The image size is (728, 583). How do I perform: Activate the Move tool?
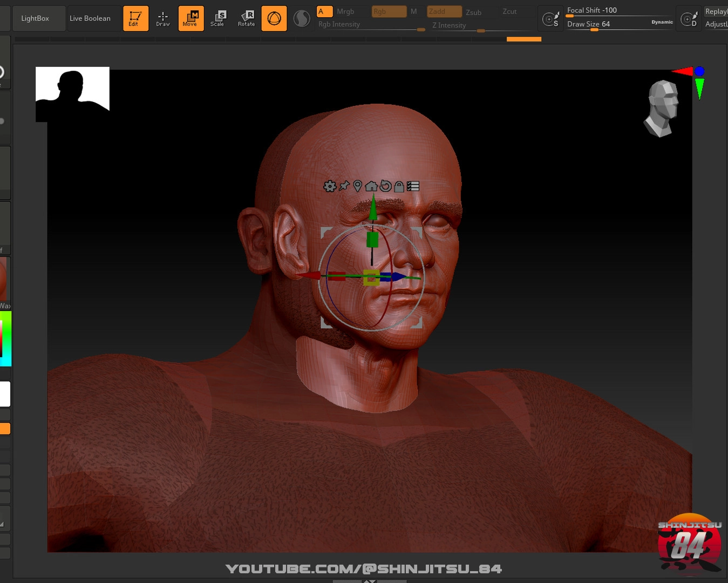(x=191, y=18)
